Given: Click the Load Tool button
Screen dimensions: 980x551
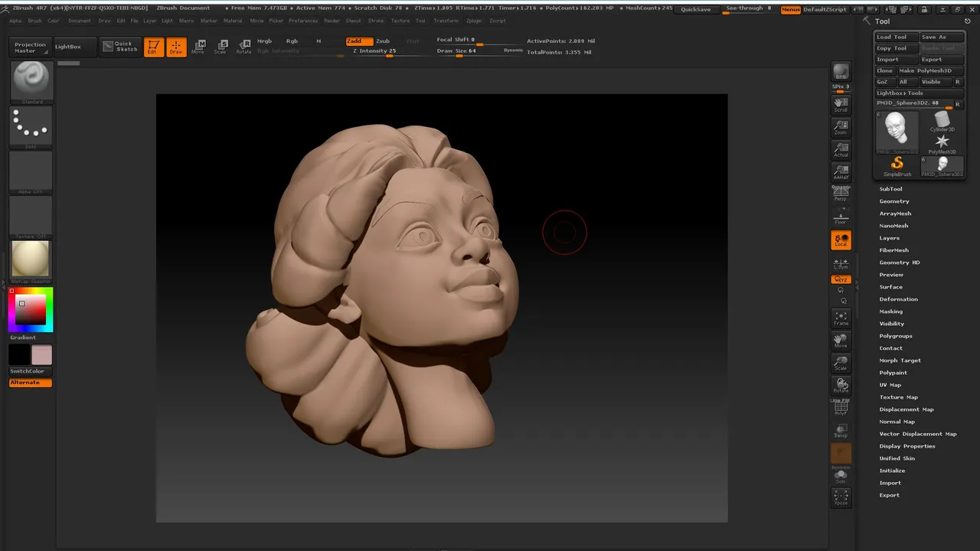Looking at the screenshot, I should tap(897, 37).
